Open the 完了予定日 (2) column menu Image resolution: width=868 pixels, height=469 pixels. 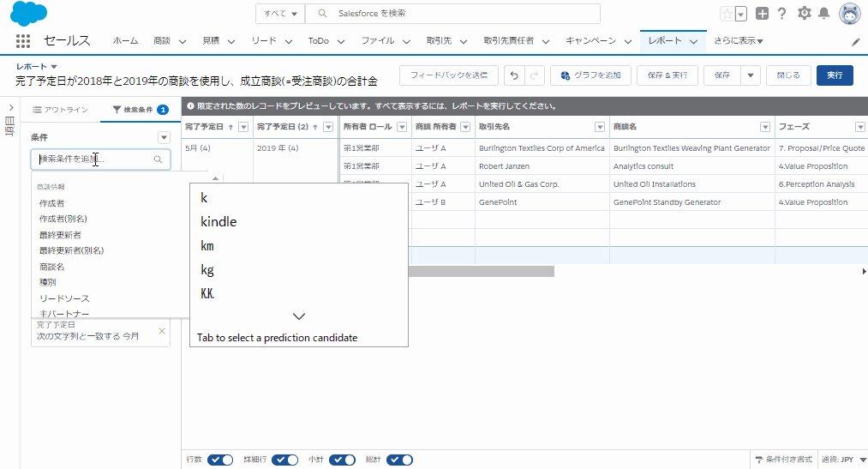click(328, 127)
